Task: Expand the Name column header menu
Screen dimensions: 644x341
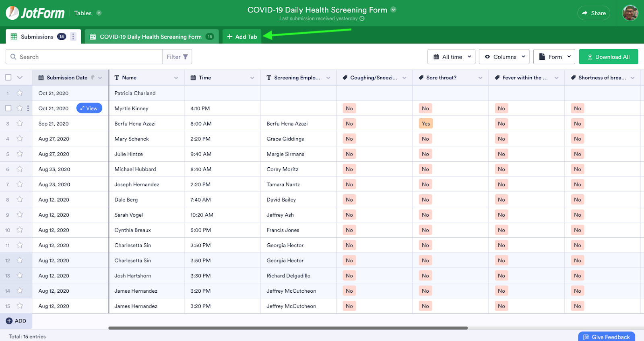Action: pos(176,78)
